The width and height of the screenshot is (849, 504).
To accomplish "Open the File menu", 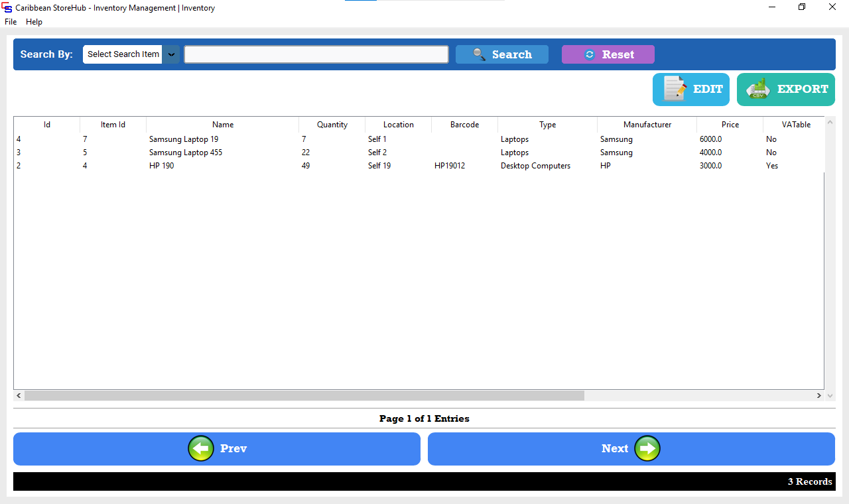I will coord(11,22).
